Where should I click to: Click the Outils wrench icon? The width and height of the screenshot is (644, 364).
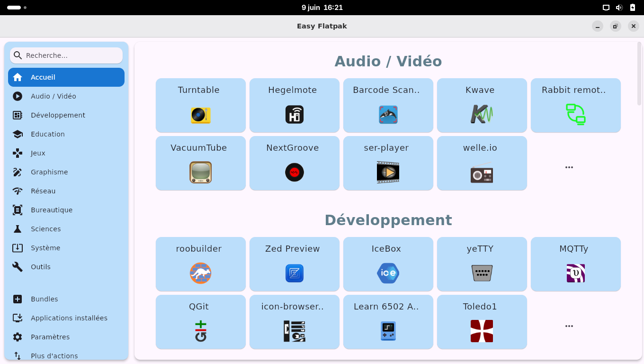18,267
